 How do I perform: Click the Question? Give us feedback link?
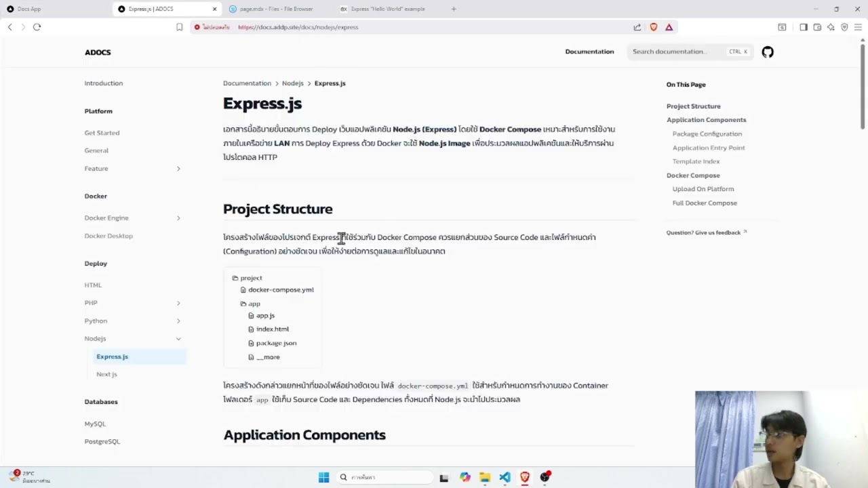point(706,232)
